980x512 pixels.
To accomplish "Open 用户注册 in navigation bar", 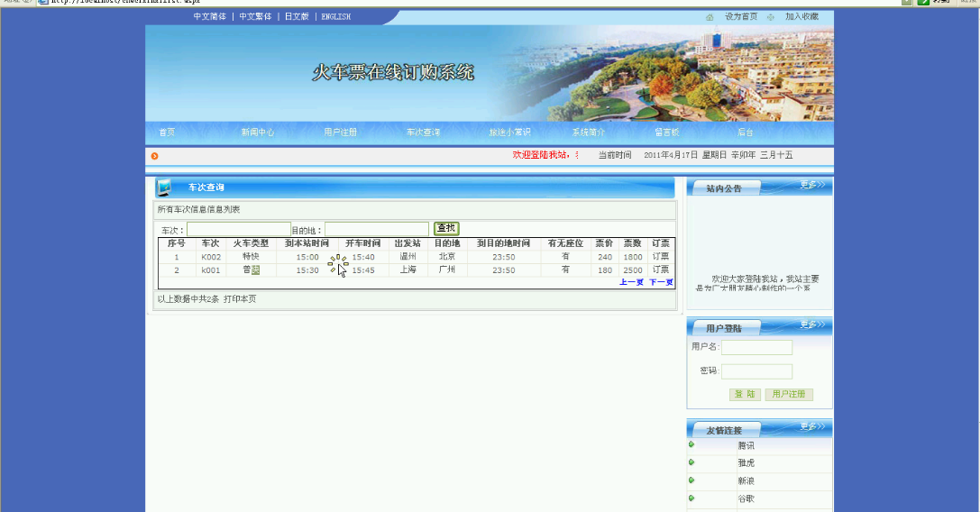I will coord(341,133).
